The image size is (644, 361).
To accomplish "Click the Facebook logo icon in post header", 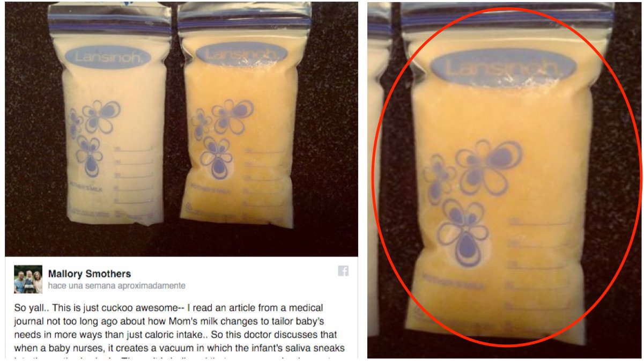I will click(343, 271).
